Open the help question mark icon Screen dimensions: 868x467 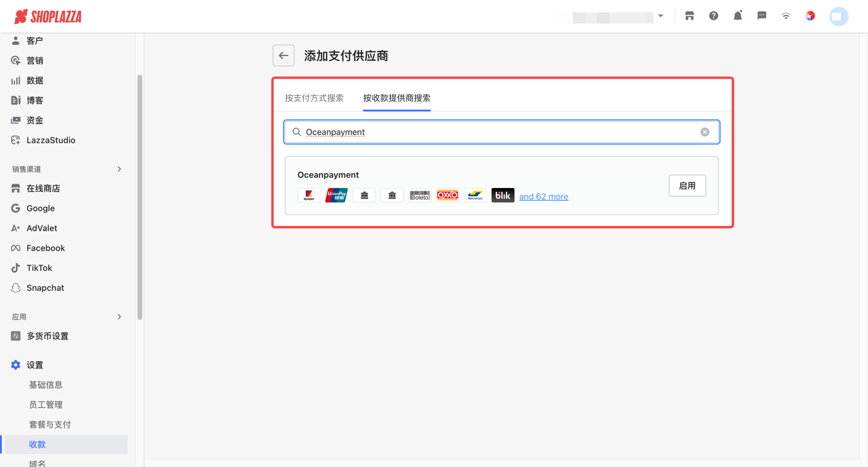[x=713, y=16]
